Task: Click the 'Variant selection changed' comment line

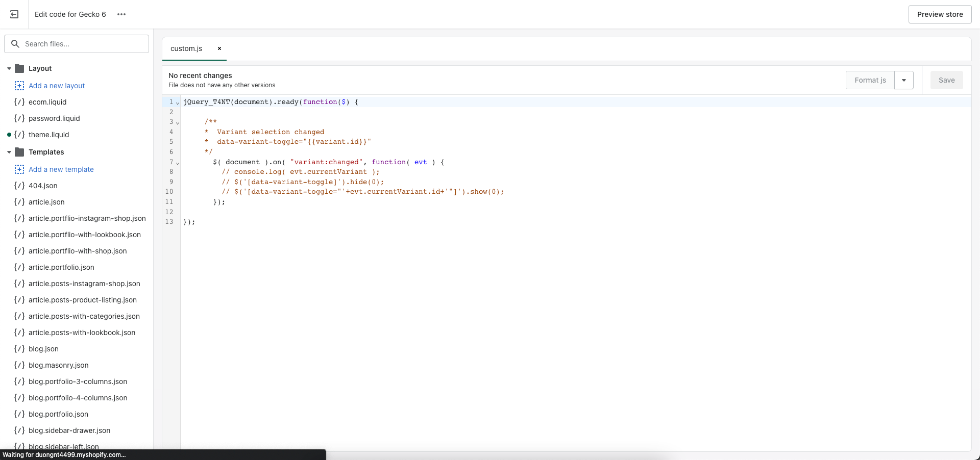Action: (x=271, y=132)
